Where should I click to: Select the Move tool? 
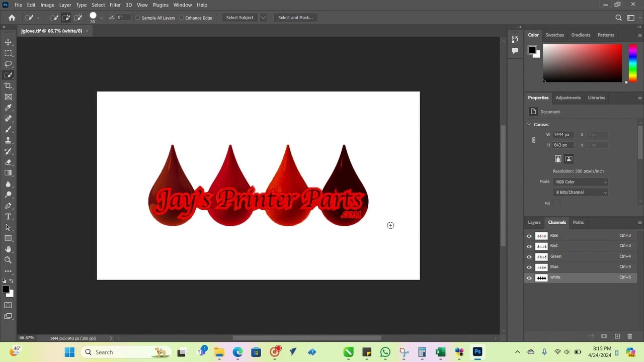[x=8, y=42]
